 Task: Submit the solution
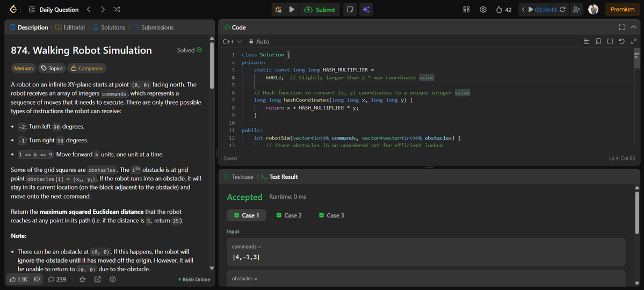[x=320, y=10]
